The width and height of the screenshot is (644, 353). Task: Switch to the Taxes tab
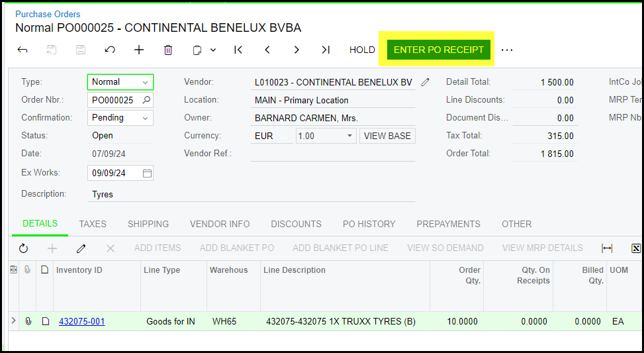(x=93, y=224)
